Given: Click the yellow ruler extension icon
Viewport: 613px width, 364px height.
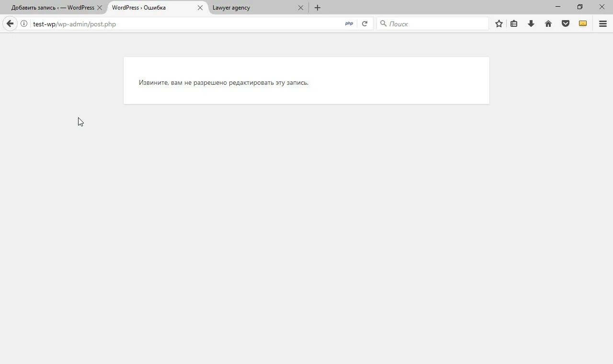Looking at the screenshot, I should pos(583,23).
